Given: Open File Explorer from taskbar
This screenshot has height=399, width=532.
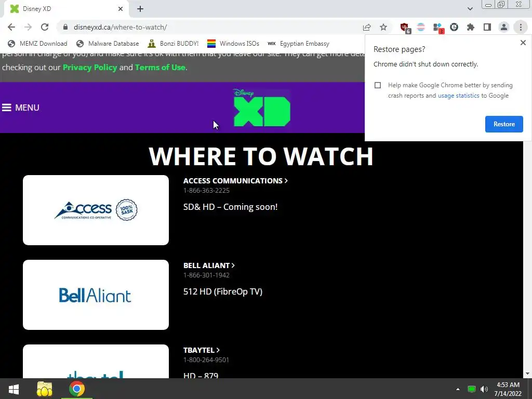Looking at the screenshot, I should pos(45,389).
